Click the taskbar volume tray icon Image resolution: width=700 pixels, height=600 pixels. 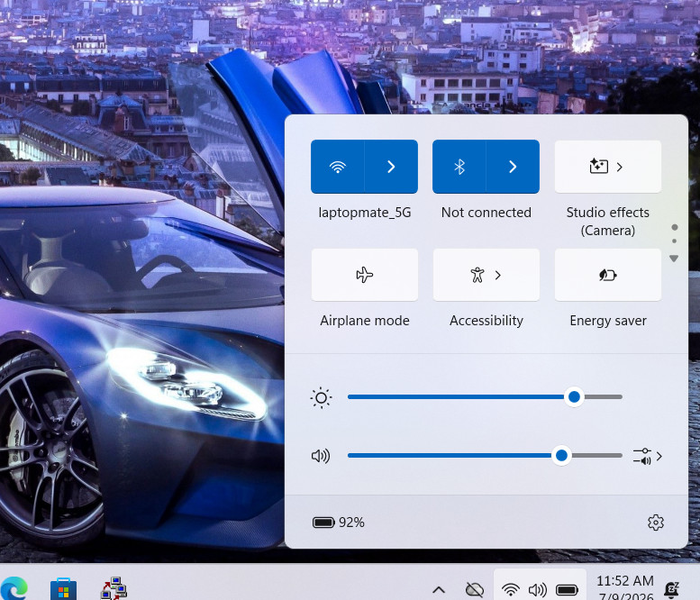coord(538,590)
